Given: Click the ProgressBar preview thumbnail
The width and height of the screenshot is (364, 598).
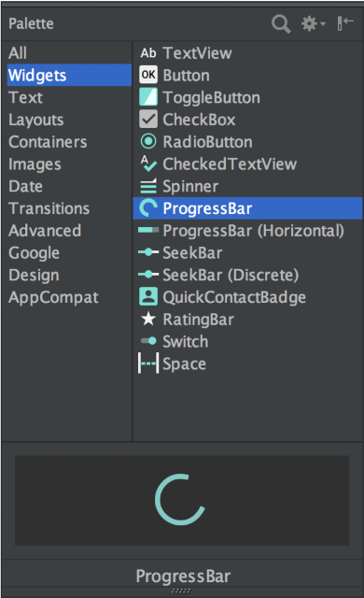Looking at the screenshot, I should [x=182, y=500].
